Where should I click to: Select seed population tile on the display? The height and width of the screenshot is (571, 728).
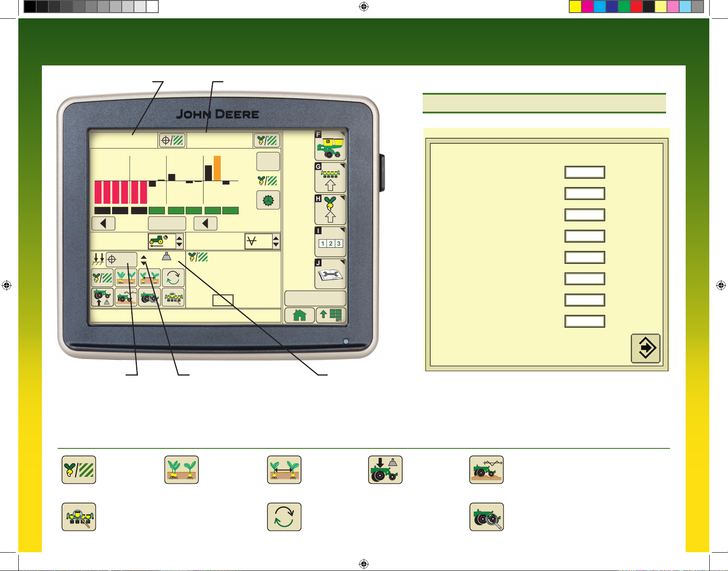coord(102,277)
